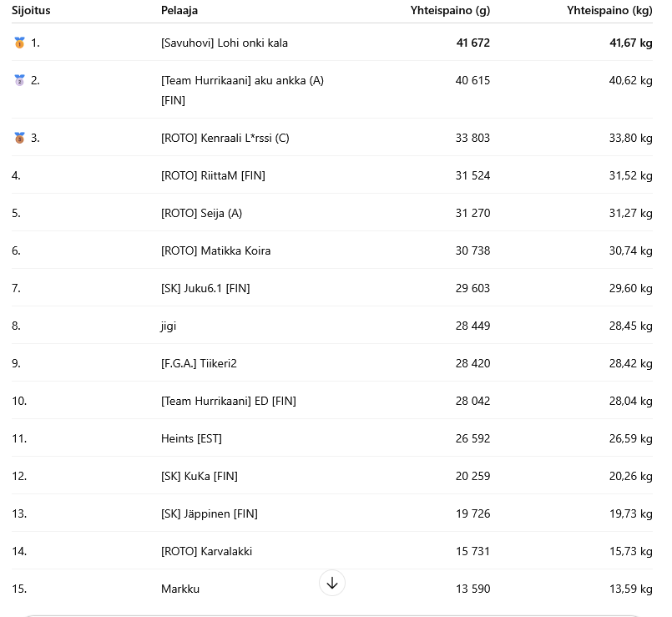Click the player name jigi
The image size is (672, 617).
click(x=169, y=326)
